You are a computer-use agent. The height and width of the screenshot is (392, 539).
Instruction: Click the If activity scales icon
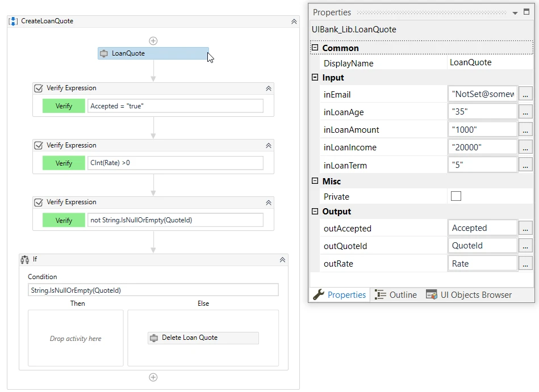click(25, 259)
